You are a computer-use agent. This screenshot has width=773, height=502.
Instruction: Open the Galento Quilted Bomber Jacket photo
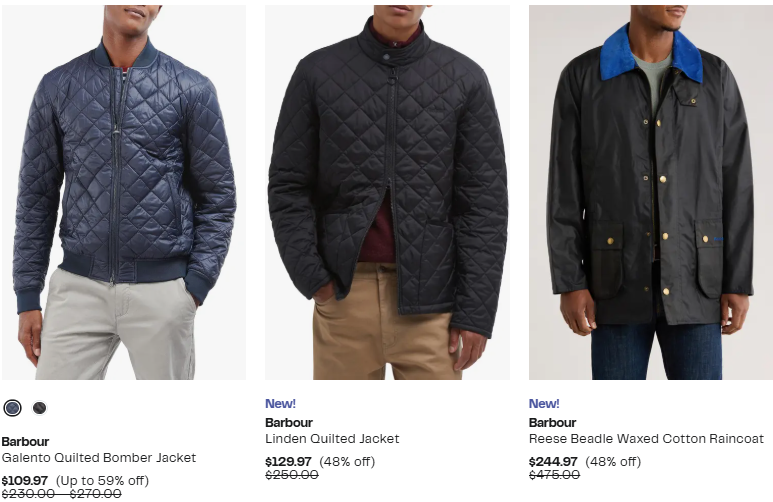pos(124,192)
